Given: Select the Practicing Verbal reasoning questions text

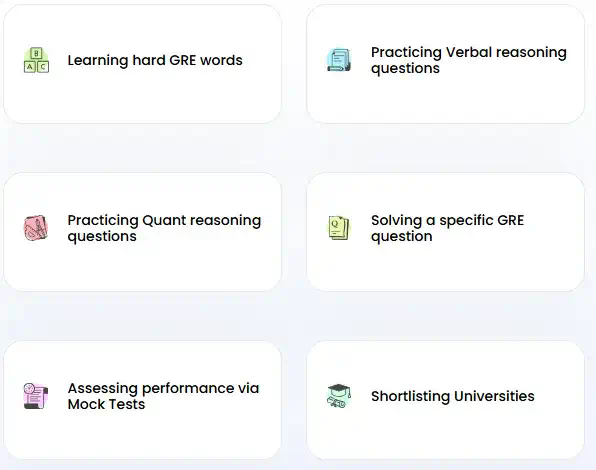Looking at the screenshot, I should click(x=469, y=60).
